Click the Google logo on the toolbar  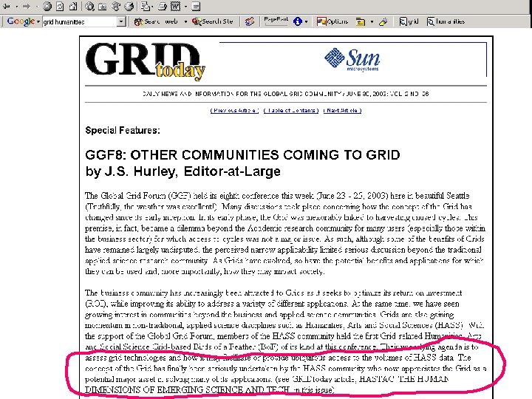pyautogui.click(x=21, y=21)
